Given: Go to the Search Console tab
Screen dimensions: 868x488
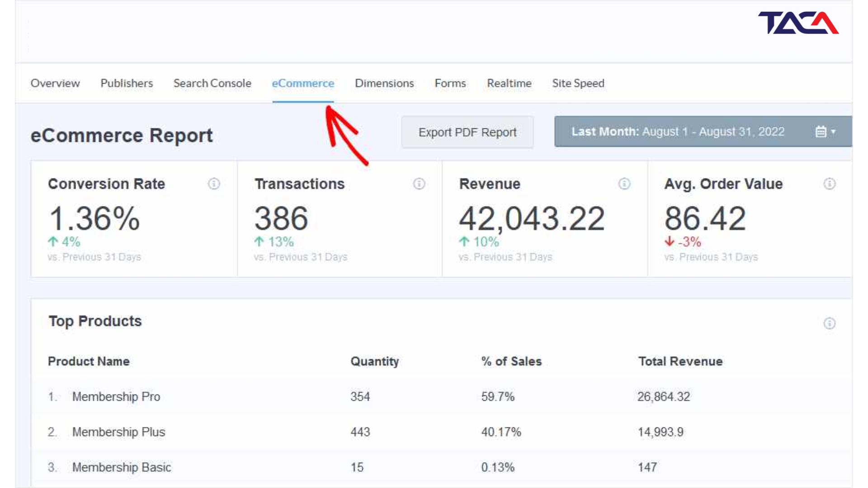Looking at the screenshot, I should (x=212, y=83).
